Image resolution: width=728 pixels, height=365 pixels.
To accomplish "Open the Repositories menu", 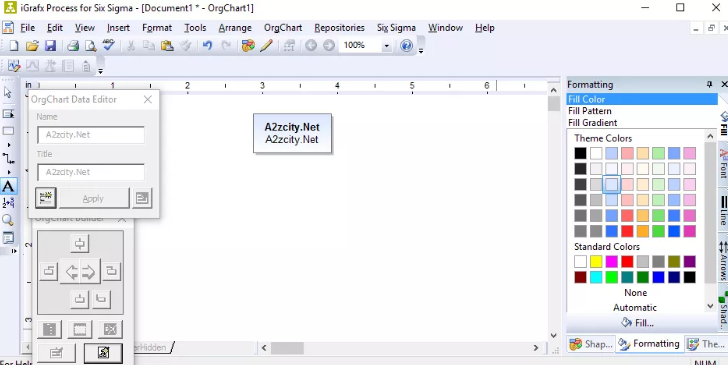I will click(339, 28).
